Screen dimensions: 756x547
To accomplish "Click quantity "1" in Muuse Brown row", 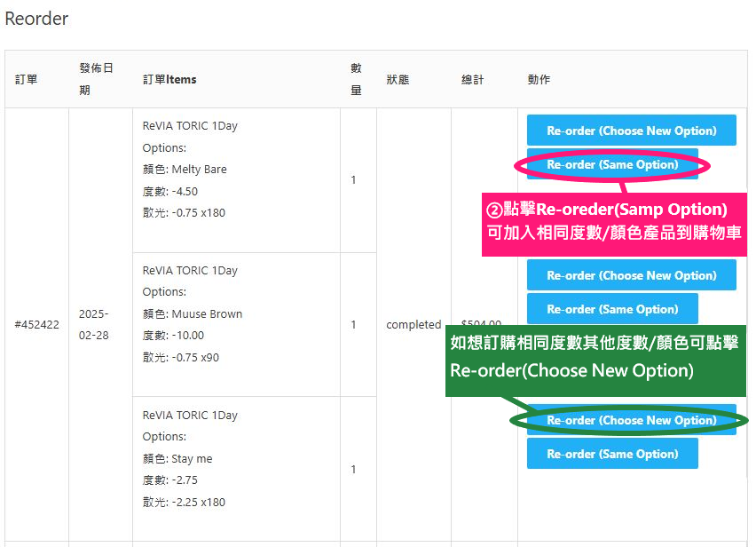I will 353,325.
